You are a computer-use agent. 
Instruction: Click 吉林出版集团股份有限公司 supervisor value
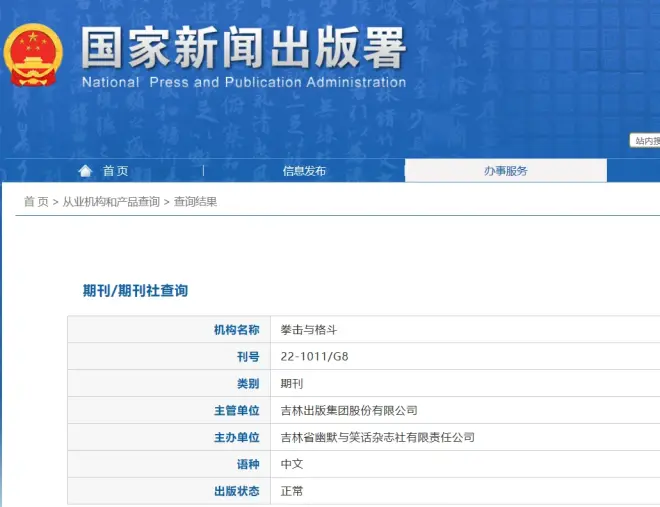pos(349,411)
